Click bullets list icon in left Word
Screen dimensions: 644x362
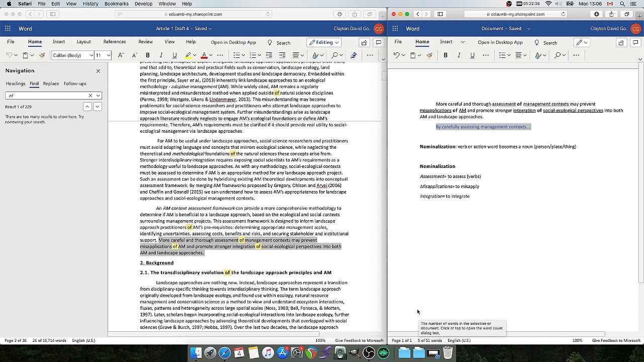tap(236, 55)
